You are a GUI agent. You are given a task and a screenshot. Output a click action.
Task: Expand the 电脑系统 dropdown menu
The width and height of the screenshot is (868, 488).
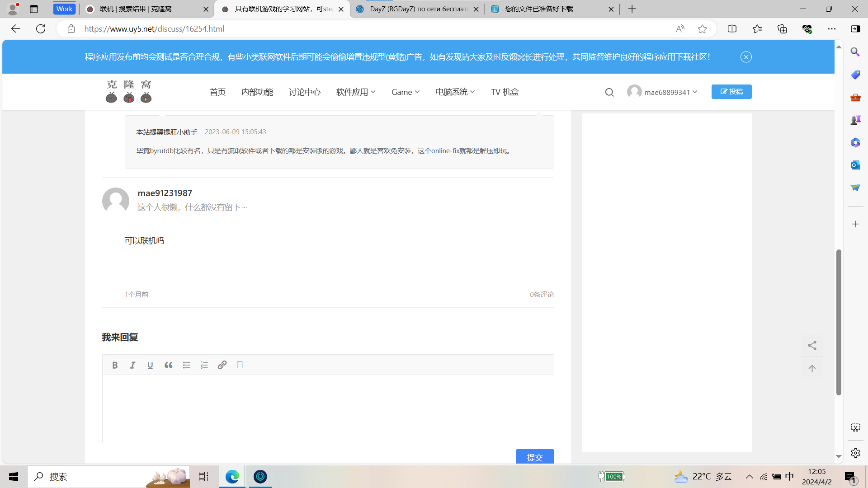455,92
